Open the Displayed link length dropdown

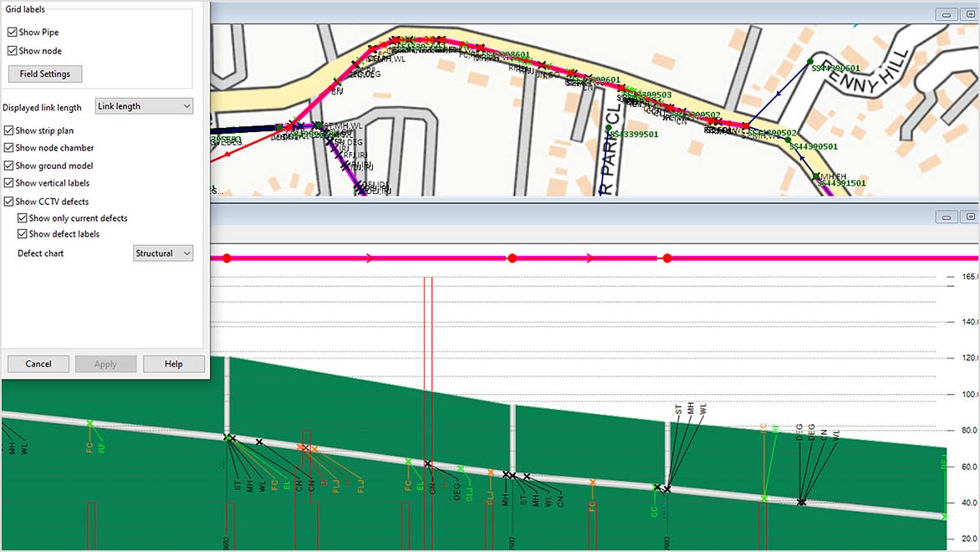pyautogui.click(x=143, y=107)
